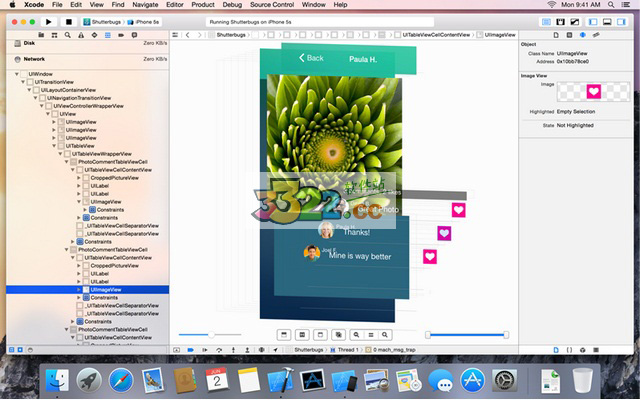
Task: Switch to the Assistant editor
Action: pyautogui.click(x=560, y=22)
